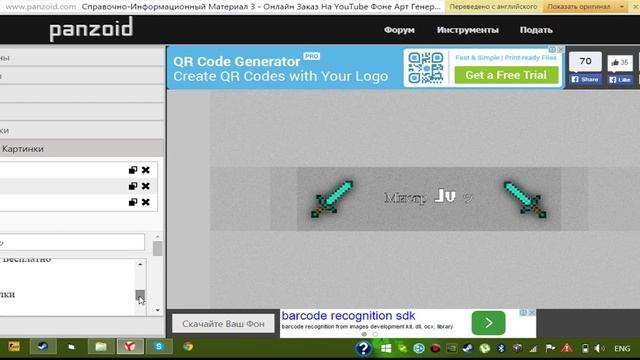Click the volume speaker tray icon
Image resolution: width=640 pixels, height=360 pixels.
tap(600, 348)
